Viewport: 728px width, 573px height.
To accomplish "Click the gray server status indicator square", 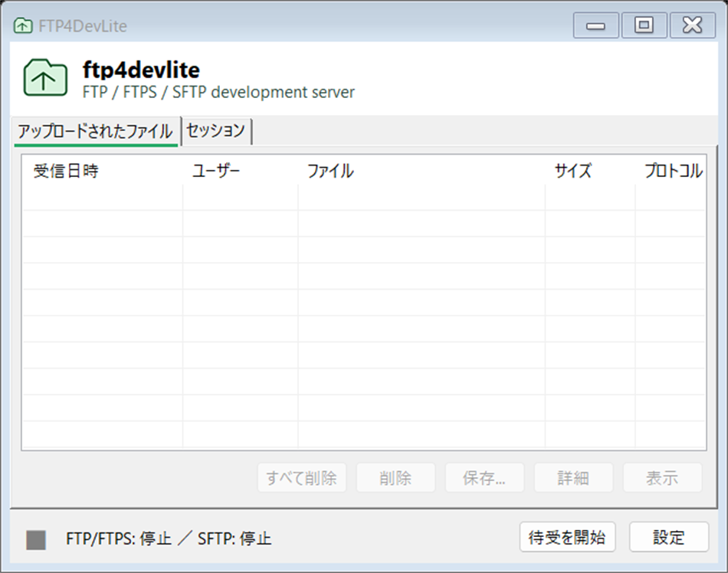I will (x=36, y=539).
